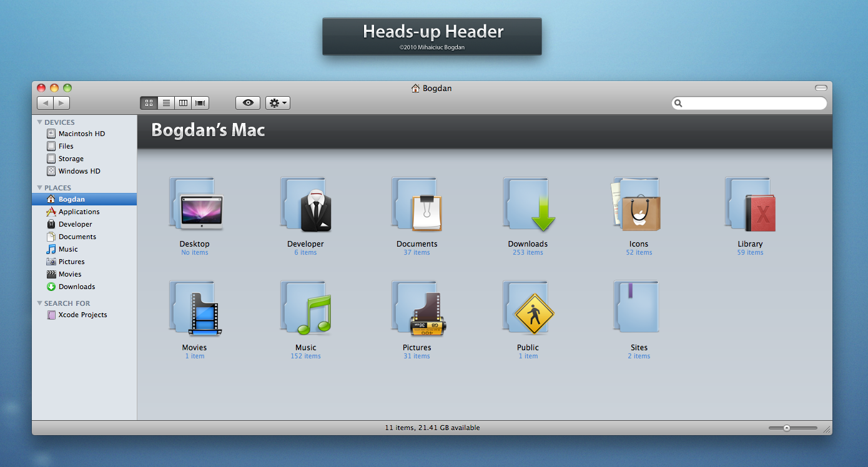Screen dimensions: 868x467
Task: Open the Music folder with green note
Action: (306, 308)
